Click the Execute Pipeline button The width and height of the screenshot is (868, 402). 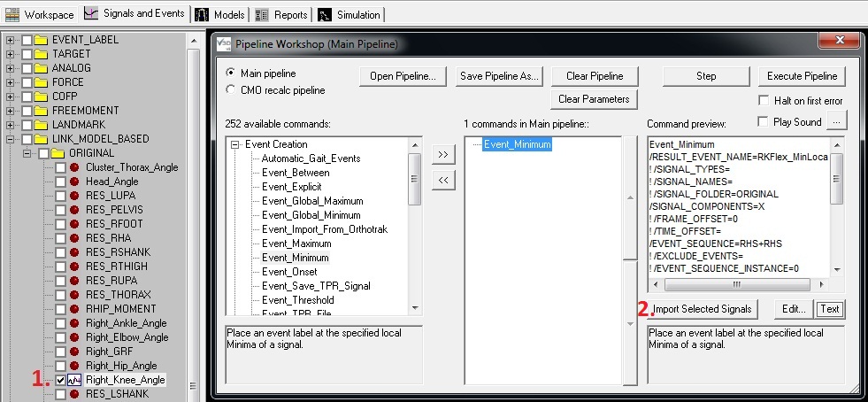[802, 76]
